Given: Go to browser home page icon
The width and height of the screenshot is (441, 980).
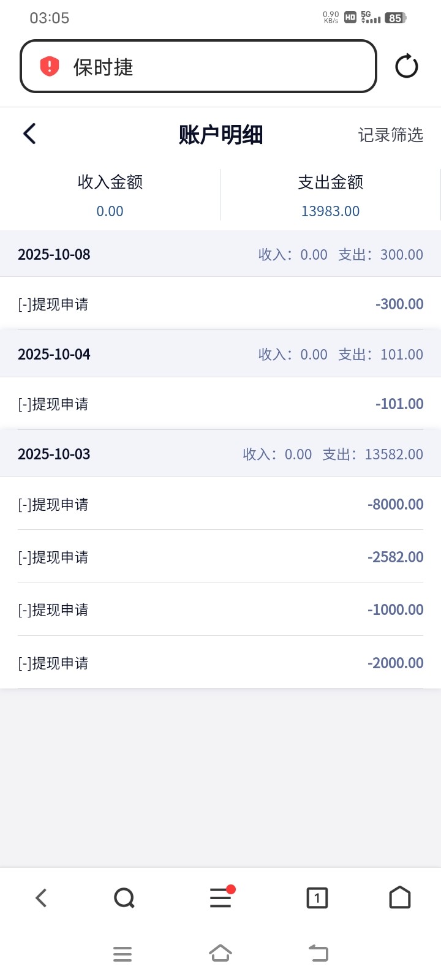Looking at the screenshot, I should [x=400, y=898].
